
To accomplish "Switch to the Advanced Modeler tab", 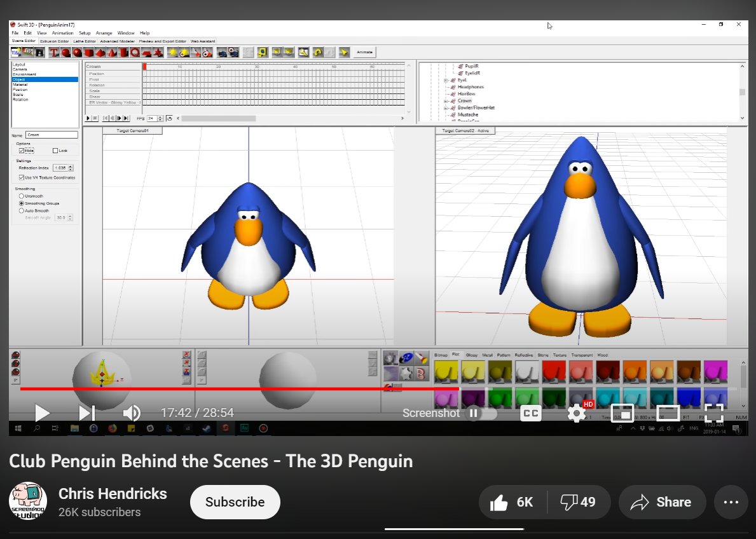I will click(117, 41).
